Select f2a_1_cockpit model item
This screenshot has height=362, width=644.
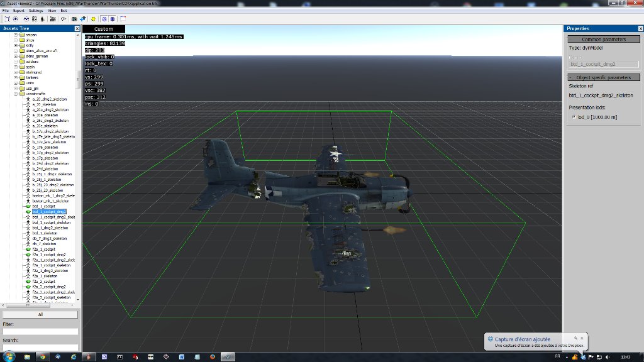[43, 249]
